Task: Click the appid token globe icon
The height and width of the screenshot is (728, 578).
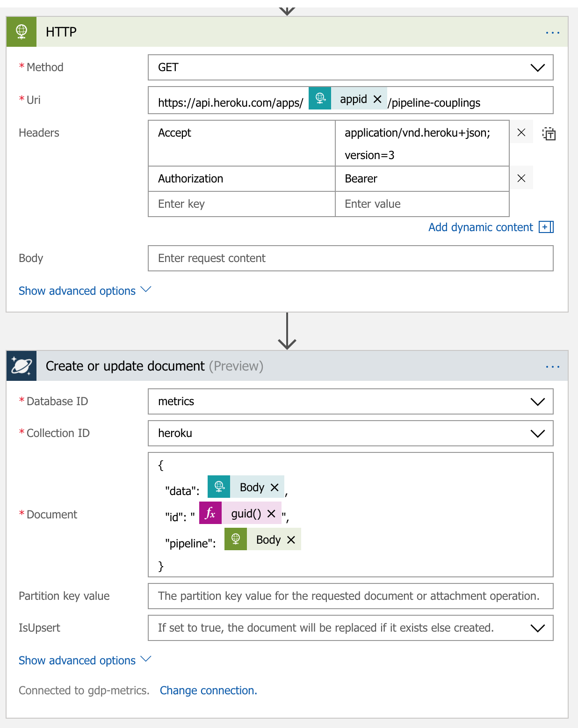Action: [320, 98]
